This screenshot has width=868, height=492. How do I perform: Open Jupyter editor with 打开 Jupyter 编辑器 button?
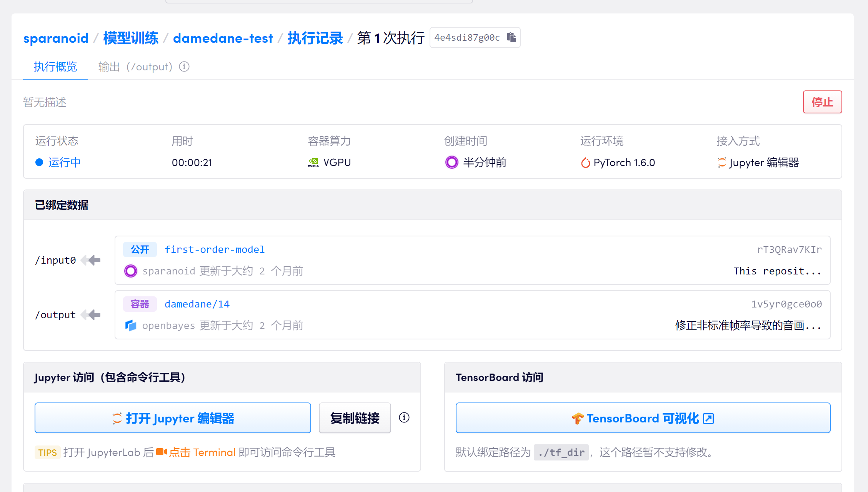pyautogui.click(x=173, y=418)
